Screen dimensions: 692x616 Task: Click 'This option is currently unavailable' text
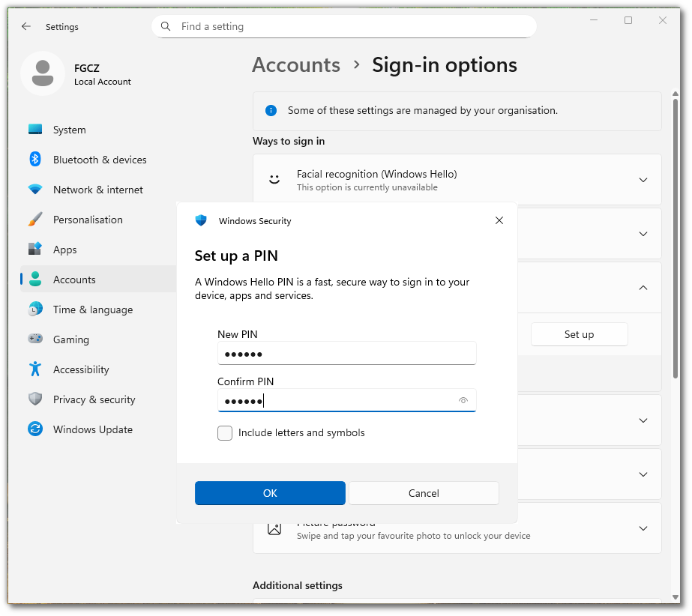pos(367,187)
